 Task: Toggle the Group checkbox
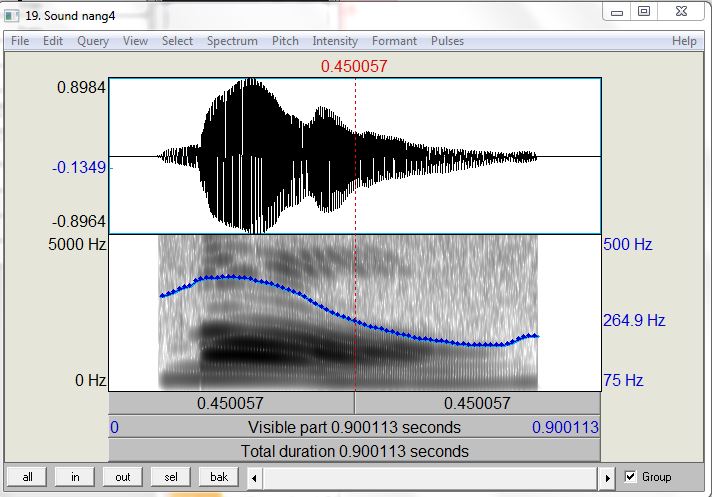point(630,477)
